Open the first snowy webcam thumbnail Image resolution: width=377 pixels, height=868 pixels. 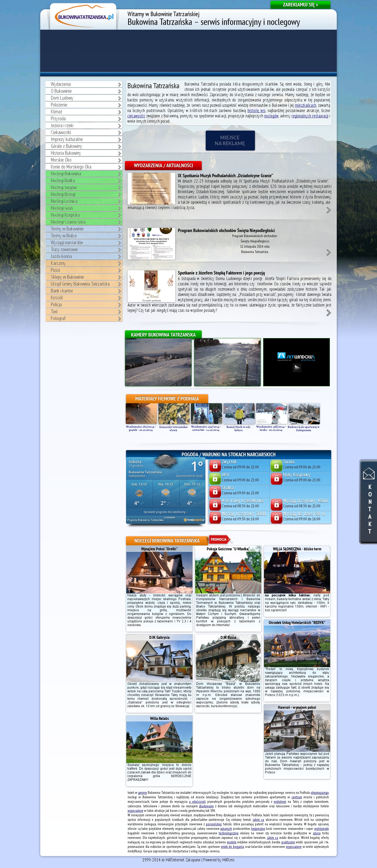click(x=158, y=362)
